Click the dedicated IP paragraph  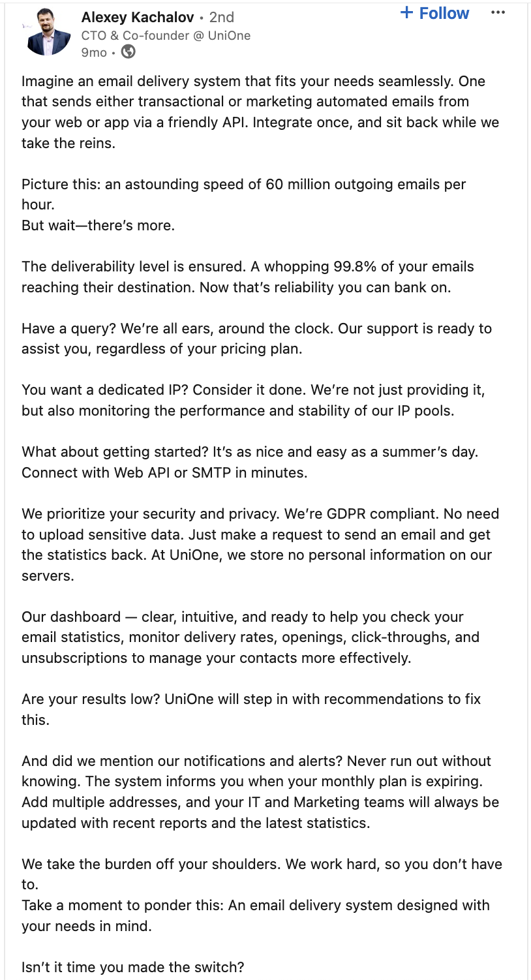[254, 400]
